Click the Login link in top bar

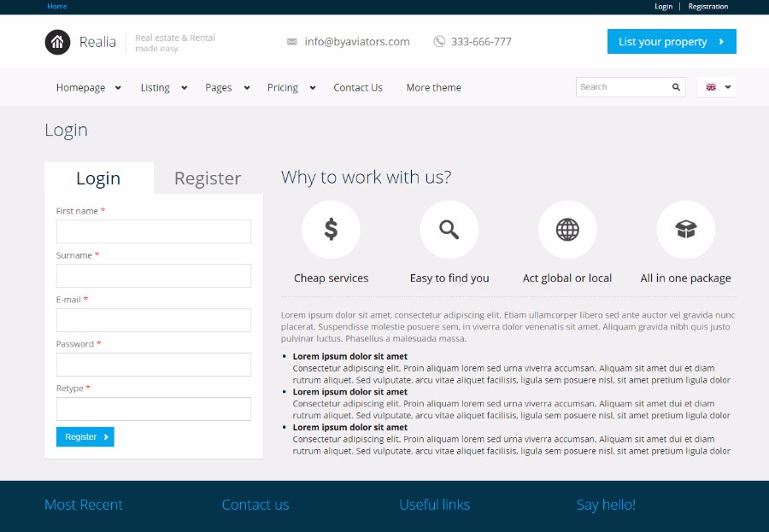(663, 6)
